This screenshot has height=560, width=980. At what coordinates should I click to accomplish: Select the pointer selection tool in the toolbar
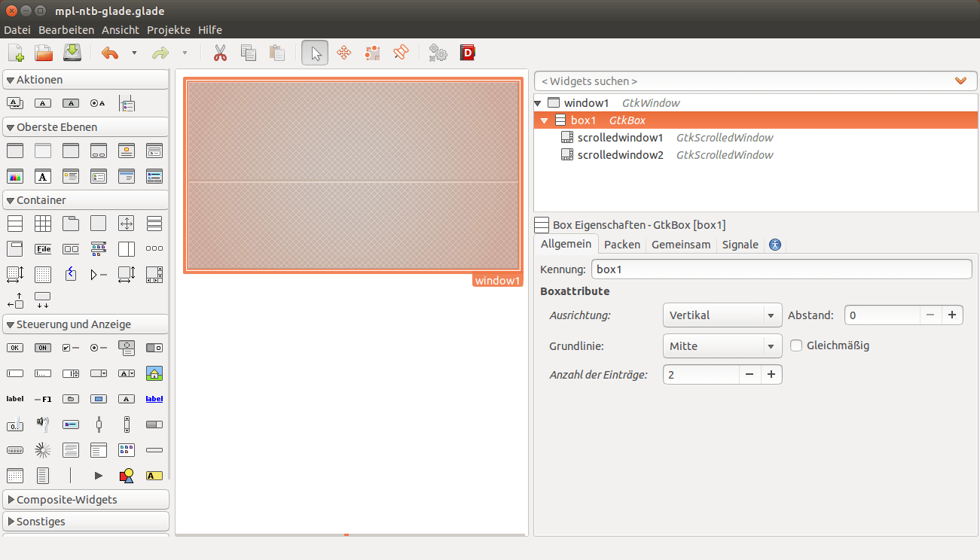point(315,52)
